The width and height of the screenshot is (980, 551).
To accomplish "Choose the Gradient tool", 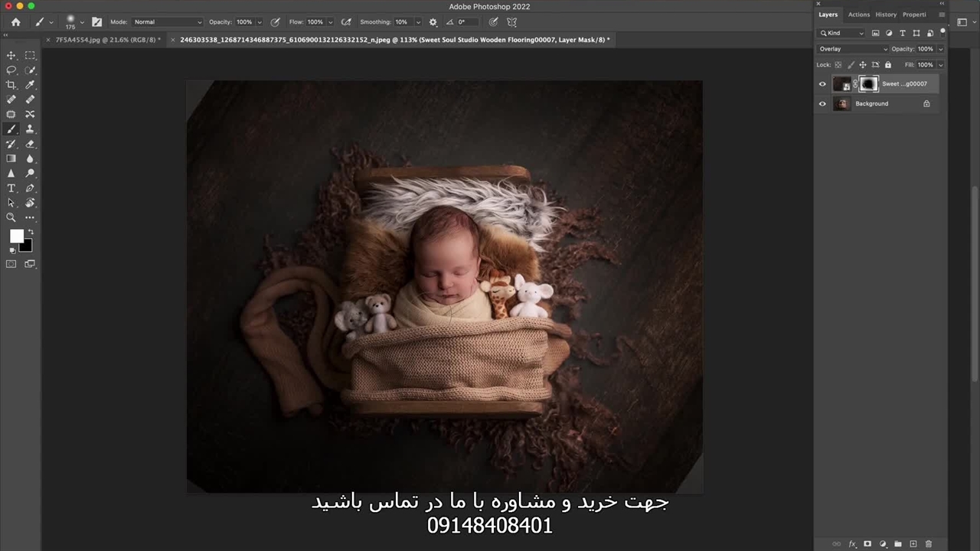I will [11, 158].
